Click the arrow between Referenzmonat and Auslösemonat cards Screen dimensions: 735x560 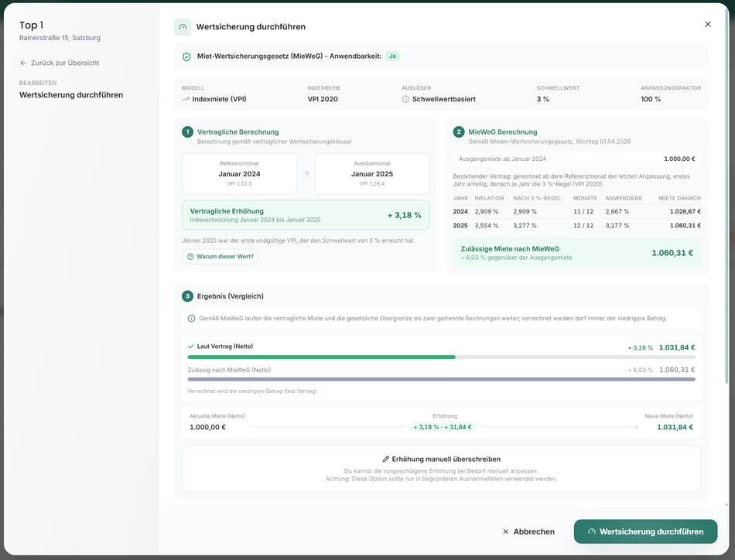coord(306,174)
